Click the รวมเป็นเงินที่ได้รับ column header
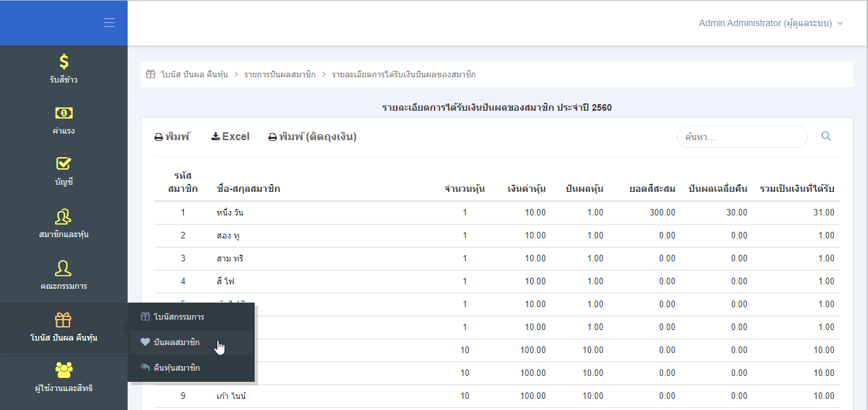This screenshot has height=410, width=868. [797, 189]
